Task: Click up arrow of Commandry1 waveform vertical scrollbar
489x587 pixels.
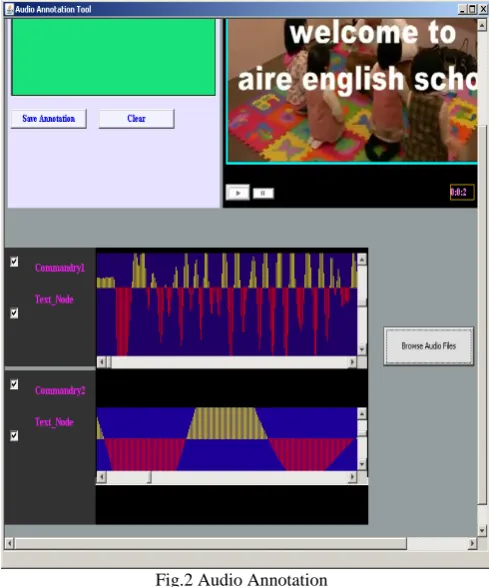Action: (362, 259)
